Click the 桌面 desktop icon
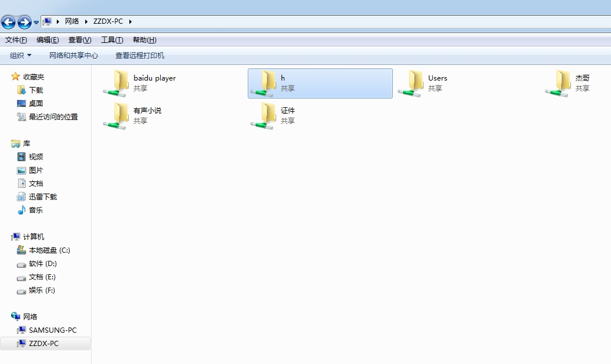This screenshot has width=611, height=364. click(x=21, y=103)
